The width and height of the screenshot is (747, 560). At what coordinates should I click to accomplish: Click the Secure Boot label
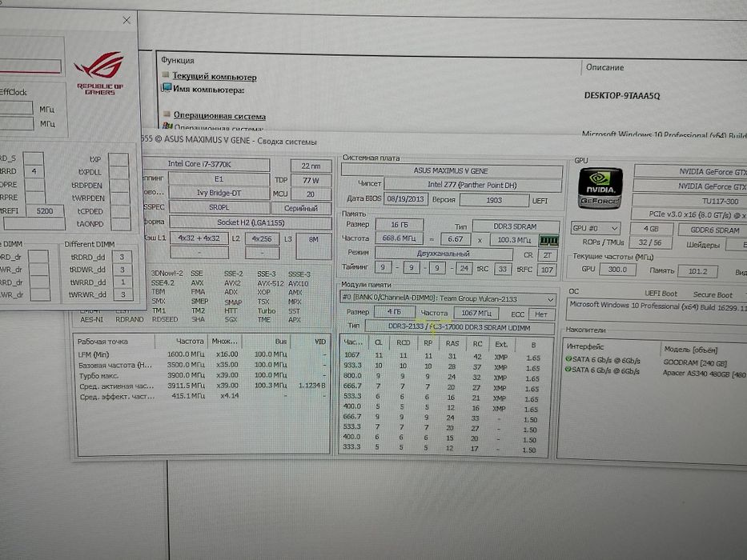[713, 294]
